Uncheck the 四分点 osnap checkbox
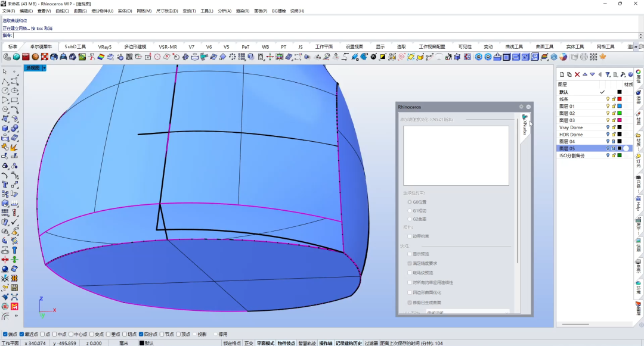The image size is (644, 346). pyautogui.click(x=141, y=335)
